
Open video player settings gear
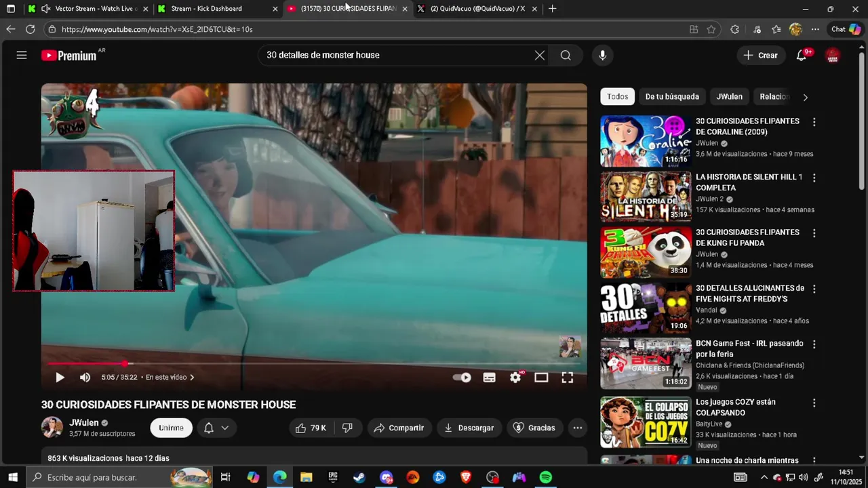click(x=515, y=378)
